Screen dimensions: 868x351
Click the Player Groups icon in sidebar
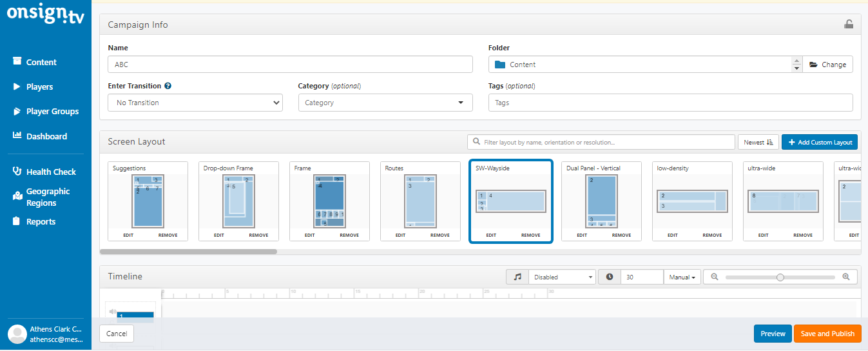[17, 111]
